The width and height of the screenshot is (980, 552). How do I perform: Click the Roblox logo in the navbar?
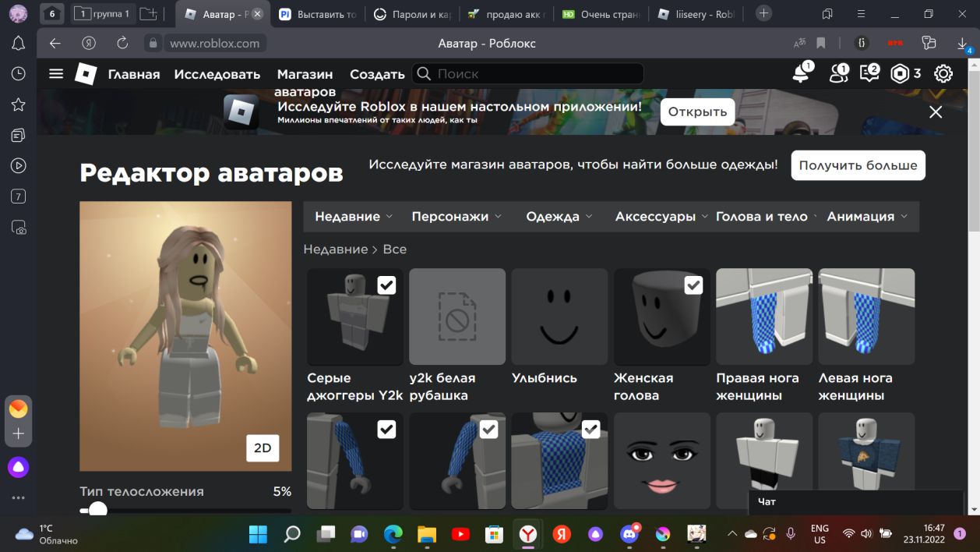(x=86, y=73)
